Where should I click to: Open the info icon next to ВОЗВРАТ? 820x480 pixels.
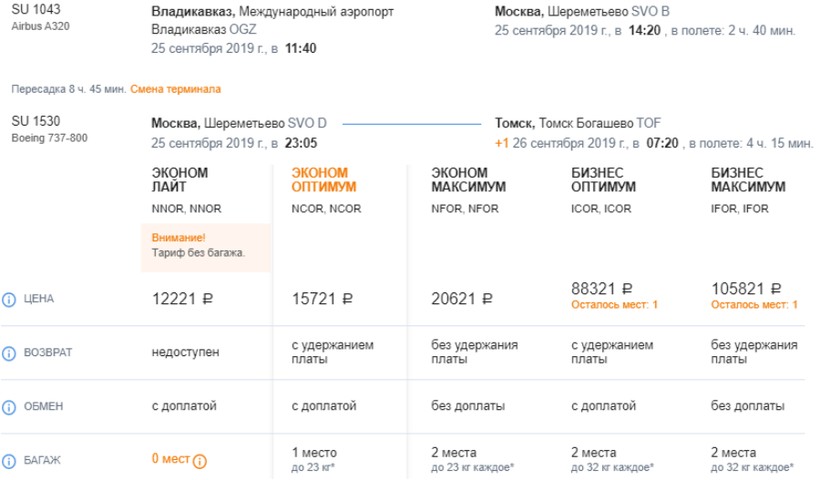10,352
